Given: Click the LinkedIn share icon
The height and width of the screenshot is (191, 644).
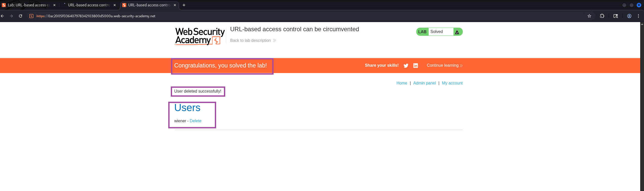Looking at the screenshot, I should click(416, 66).
